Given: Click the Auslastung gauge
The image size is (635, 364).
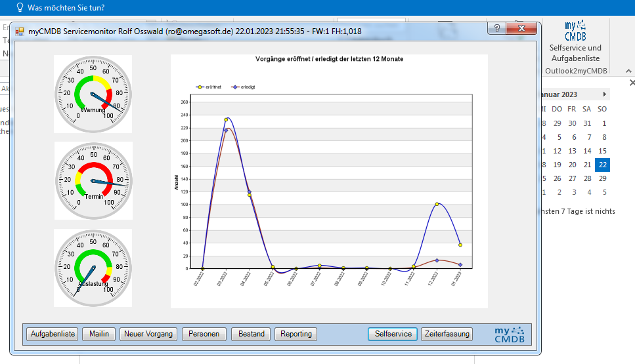Looking at the screenshot, I should 93,268.
